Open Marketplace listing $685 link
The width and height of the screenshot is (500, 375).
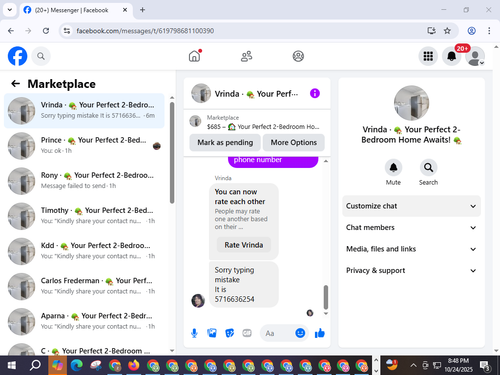[x=257, y=122]
